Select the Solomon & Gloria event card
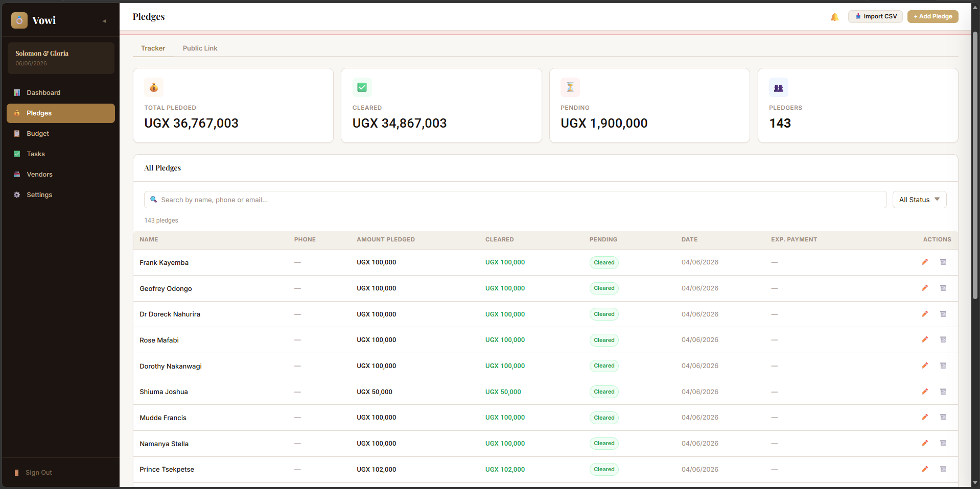Viewport: 980px width, 489px height. [x=61, y=58]
